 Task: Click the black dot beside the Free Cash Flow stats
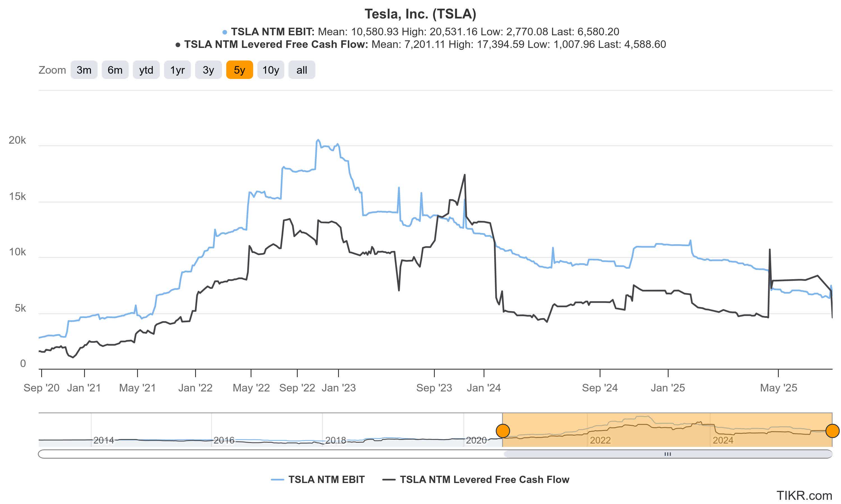click(178, 44)
